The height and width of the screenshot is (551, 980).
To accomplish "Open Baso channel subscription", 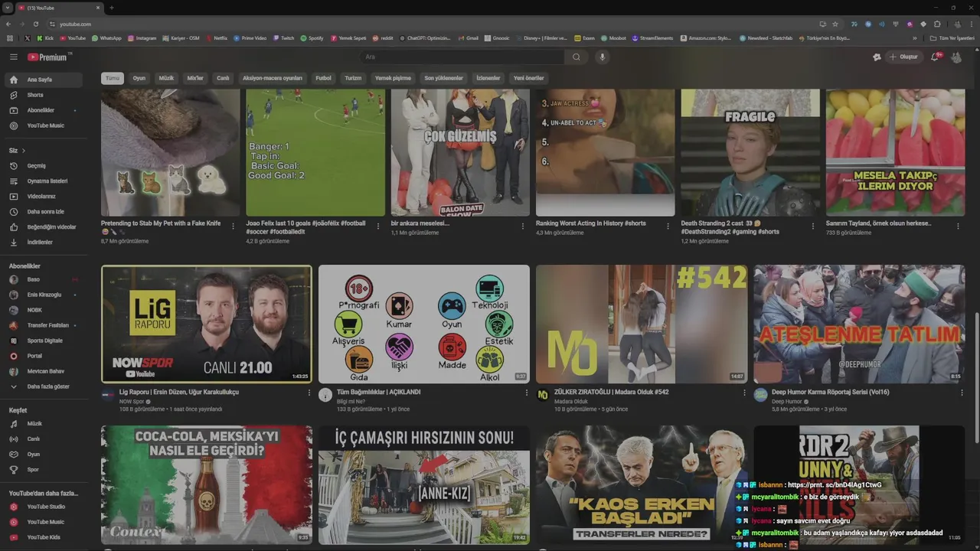I will 44,279.
